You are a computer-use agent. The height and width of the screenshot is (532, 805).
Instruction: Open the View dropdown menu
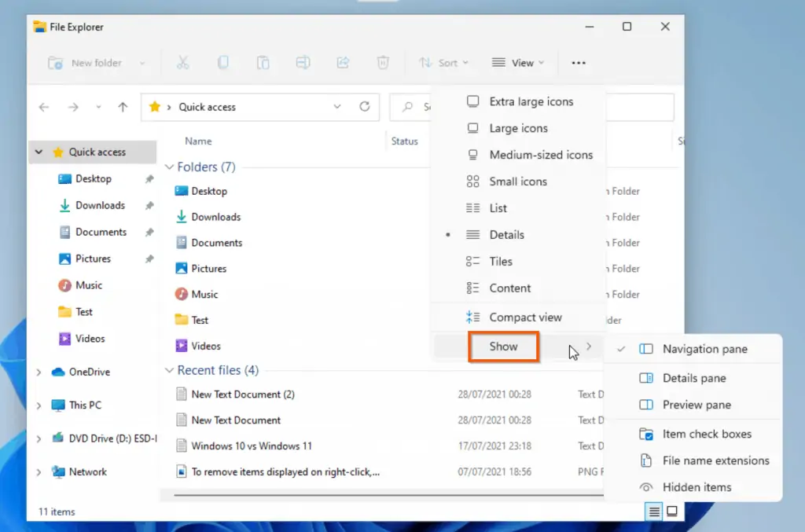(517, 63)
